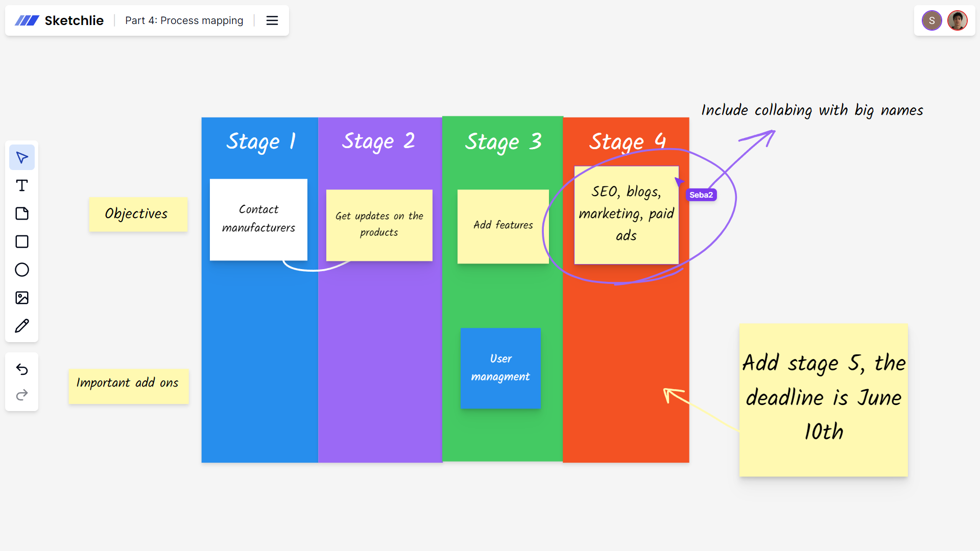Open the S user avatar
Screen dimensions: 980x551
931,20
